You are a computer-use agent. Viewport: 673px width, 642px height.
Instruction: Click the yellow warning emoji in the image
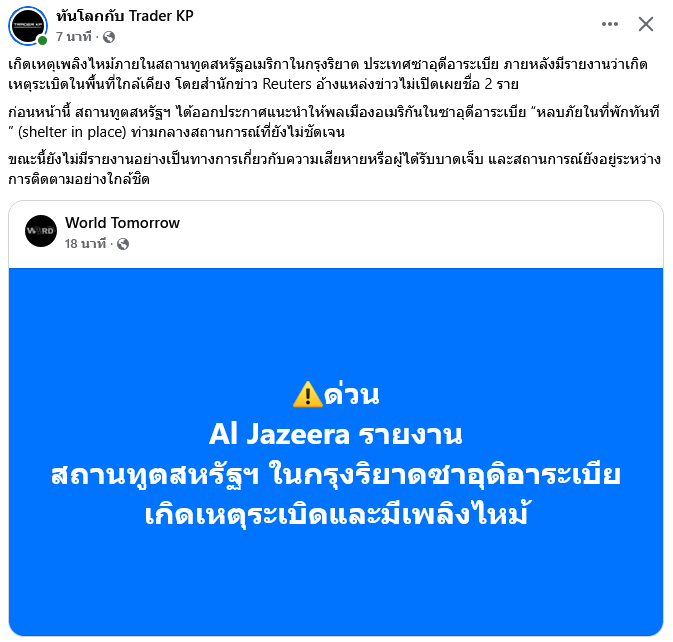[x=307, y=394]
